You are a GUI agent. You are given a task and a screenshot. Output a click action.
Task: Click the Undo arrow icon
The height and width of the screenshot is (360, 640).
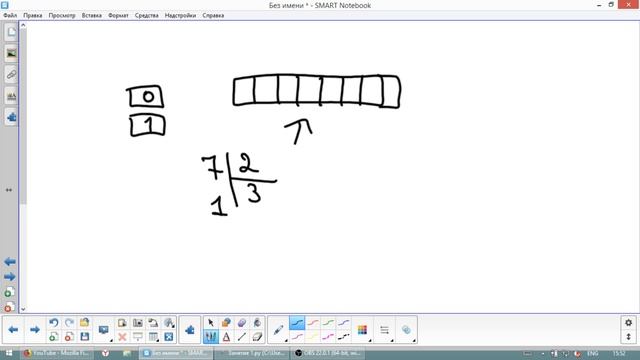point(53,323)
